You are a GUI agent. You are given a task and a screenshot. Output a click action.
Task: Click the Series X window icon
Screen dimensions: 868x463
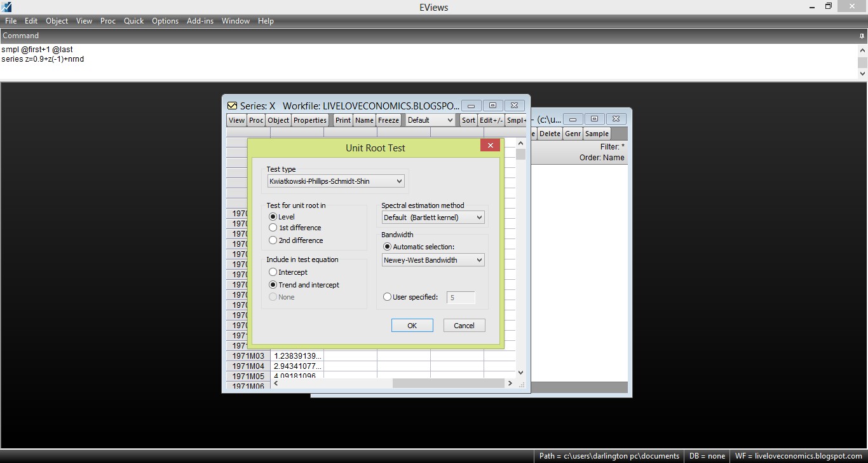click(x=232, y=106)
